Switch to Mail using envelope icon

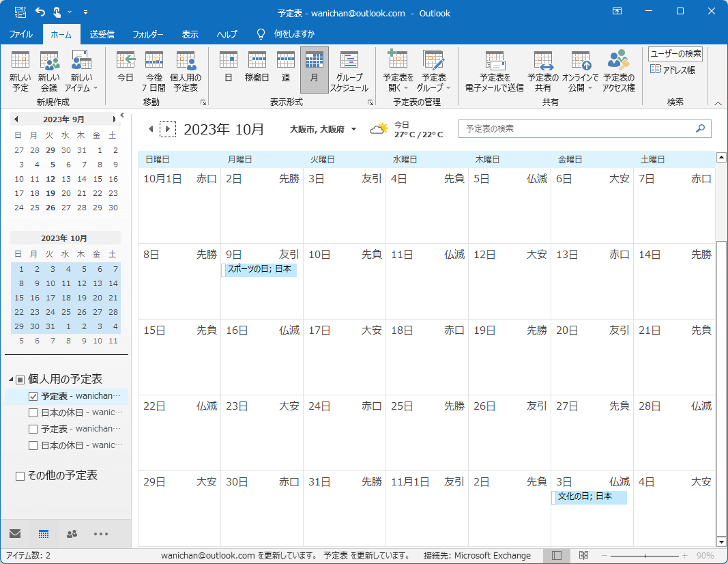click(15, 534)
